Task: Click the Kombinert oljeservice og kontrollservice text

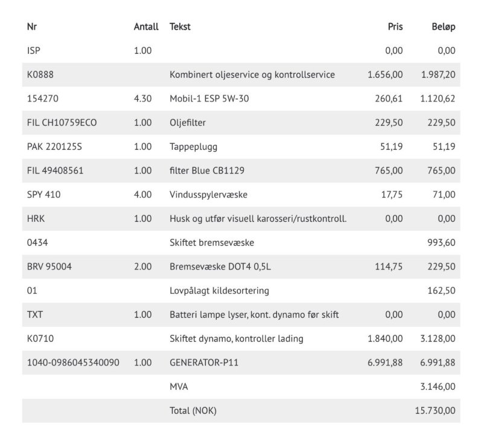Action: pos(252,75)
